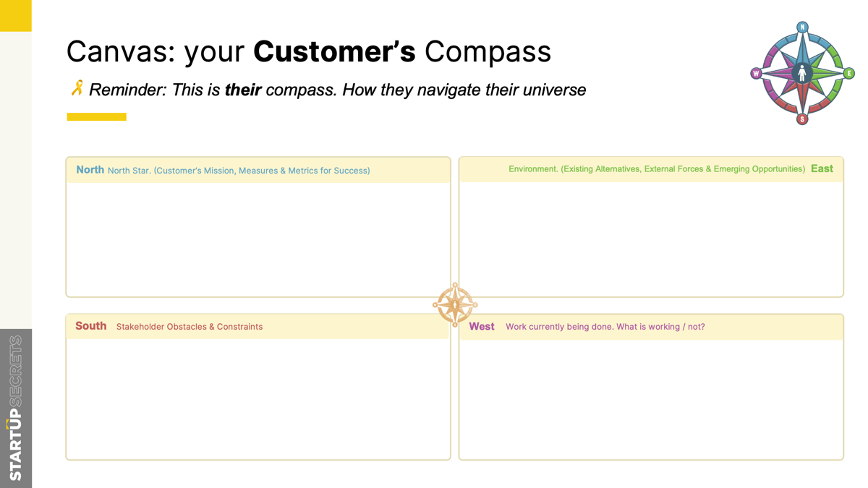Click inside the empty East quadrant box
868x488 pixels.
(651, 239)
